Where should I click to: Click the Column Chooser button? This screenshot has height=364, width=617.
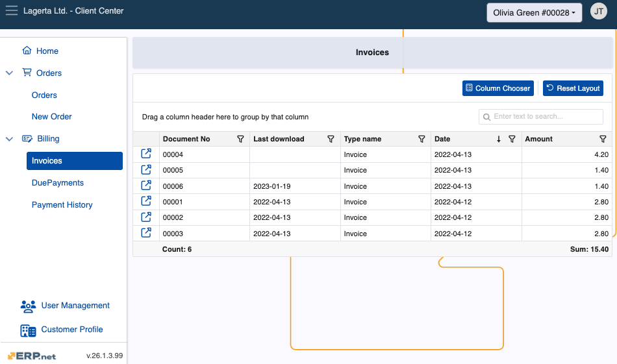click(497, 88)
